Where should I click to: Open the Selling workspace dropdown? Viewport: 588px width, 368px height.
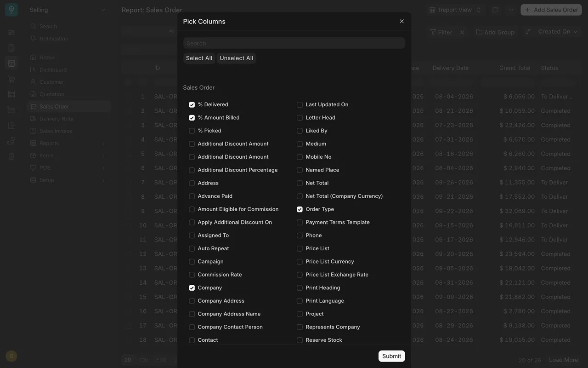[x=68, y=10]
